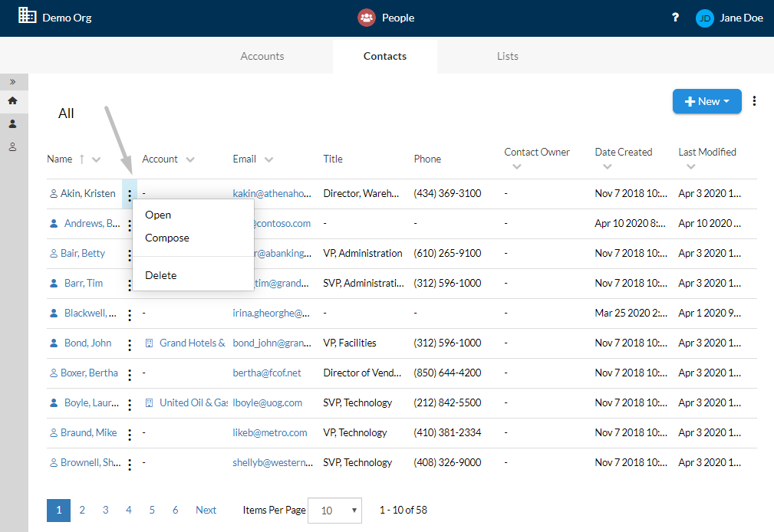774x532 pixels.
Task: Go to page 3 in pagination
Action: [x=106, y=510]
